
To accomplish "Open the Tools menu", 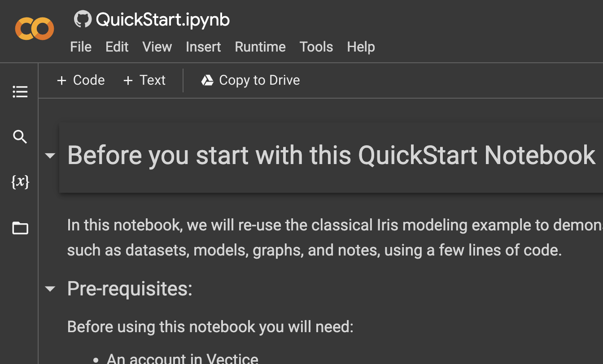I will (316, 47).
